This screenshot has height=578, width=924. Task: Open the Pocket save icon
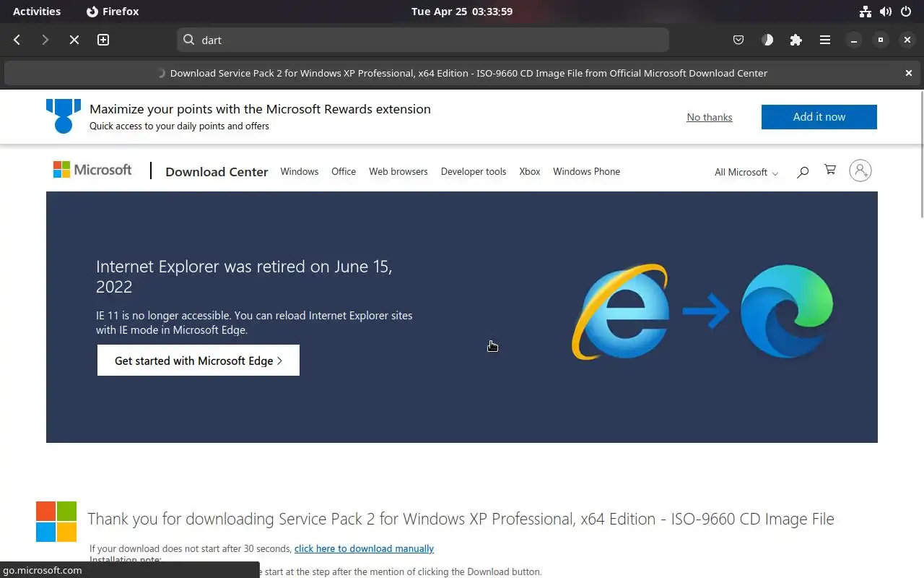(738, 40)
